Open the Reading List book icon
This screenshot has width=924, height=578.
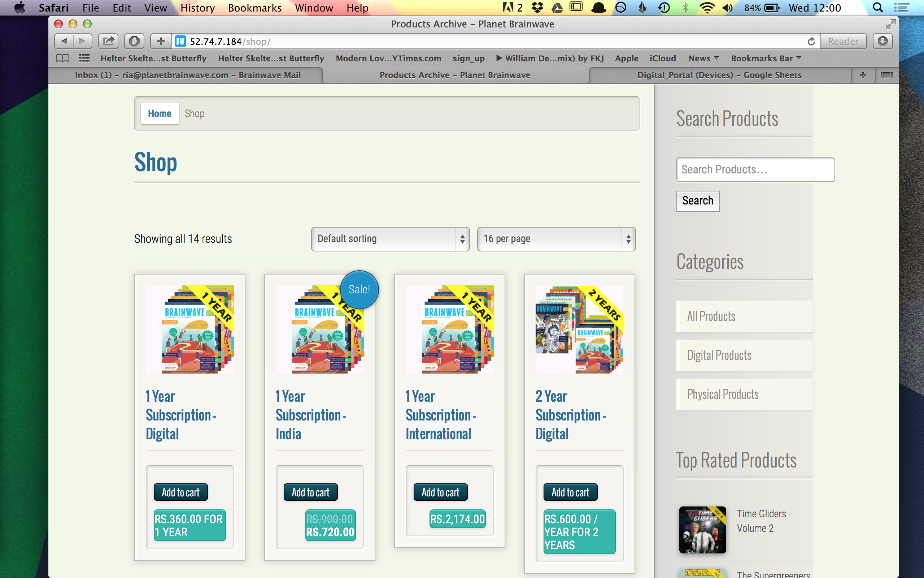coord(62,59)
